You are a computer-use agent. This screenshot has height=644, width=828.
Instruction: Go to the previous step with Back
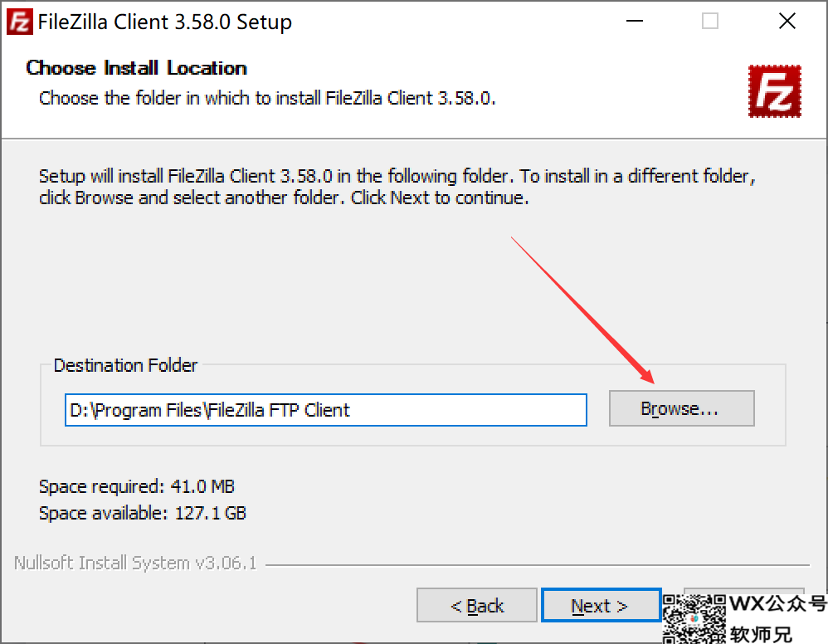click(x=477, y=607)
